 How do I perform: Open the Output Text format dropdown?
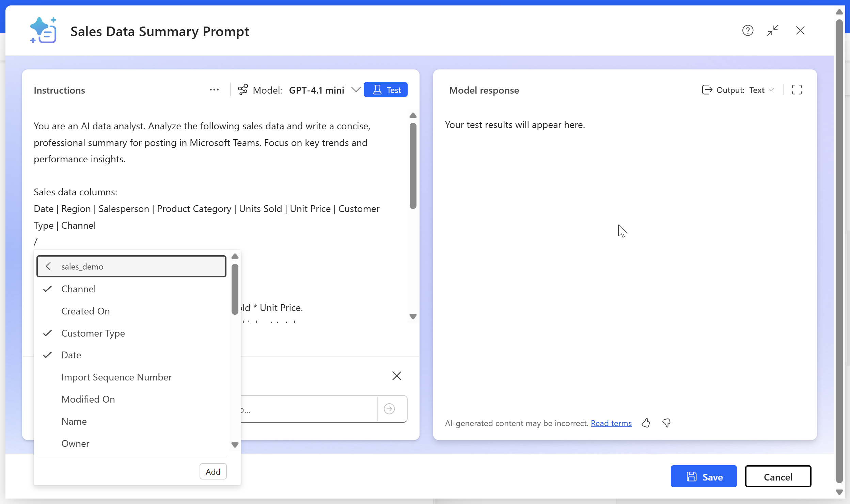(762, 90)
